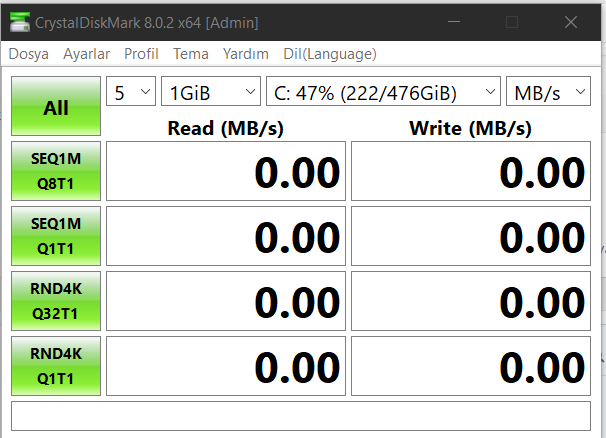Screen dimensions: 606x438
Task: Run the RND4K Q32T1 test
Action: tap(56, 301)
